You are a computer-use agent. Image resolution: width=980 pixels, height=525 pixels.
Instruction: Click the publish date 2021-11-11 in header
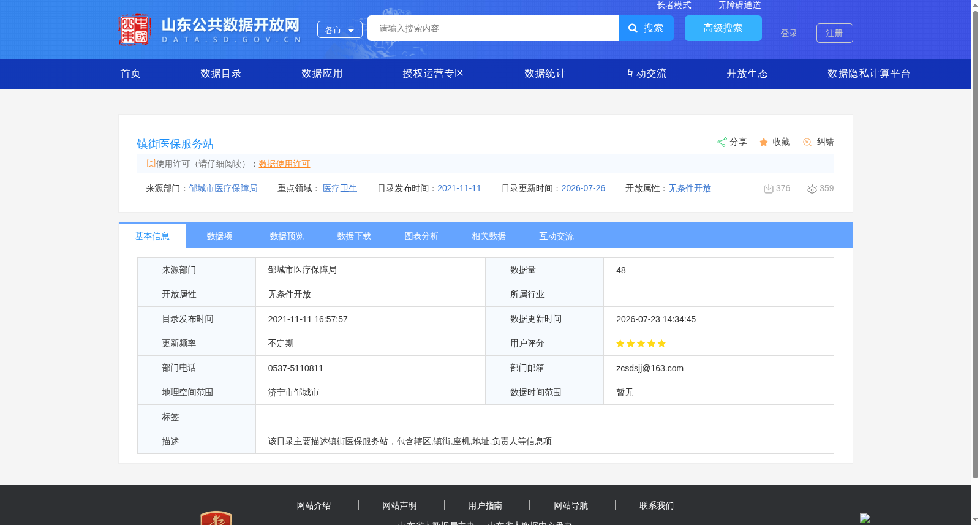(x=459, y=188)
